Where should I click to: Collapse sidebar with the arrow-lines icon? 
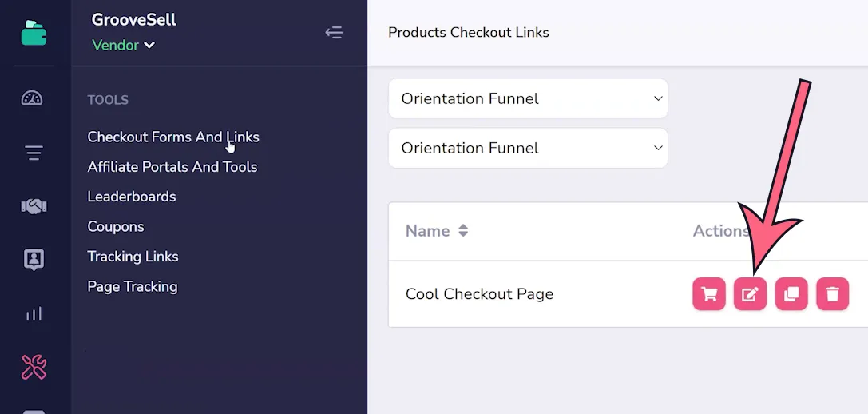tap(335, 32)
